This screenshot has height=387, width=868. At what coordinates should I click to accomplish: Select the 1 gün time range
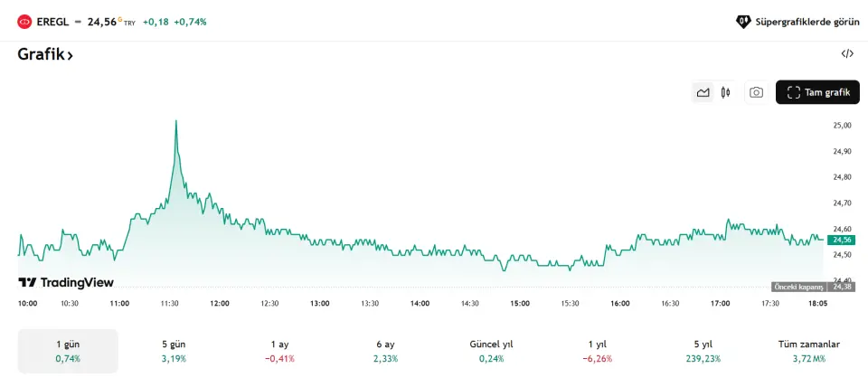point(68,351)
